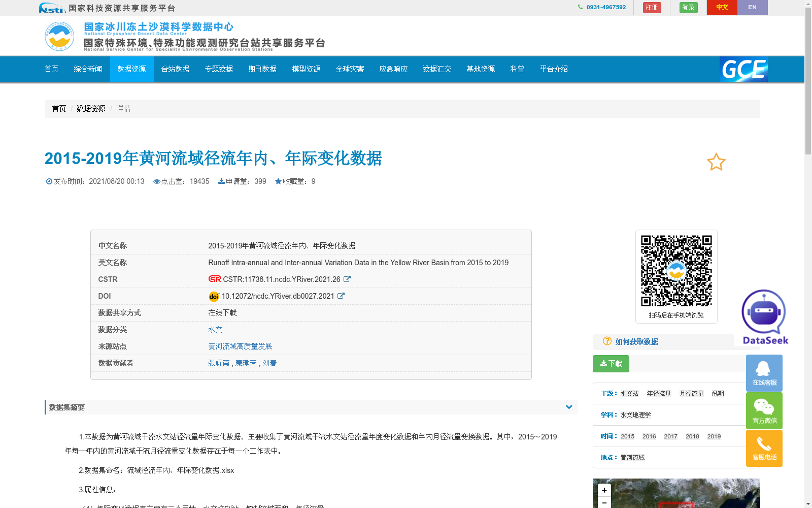Open 综合新闻 navigation item

coord(88,69)
